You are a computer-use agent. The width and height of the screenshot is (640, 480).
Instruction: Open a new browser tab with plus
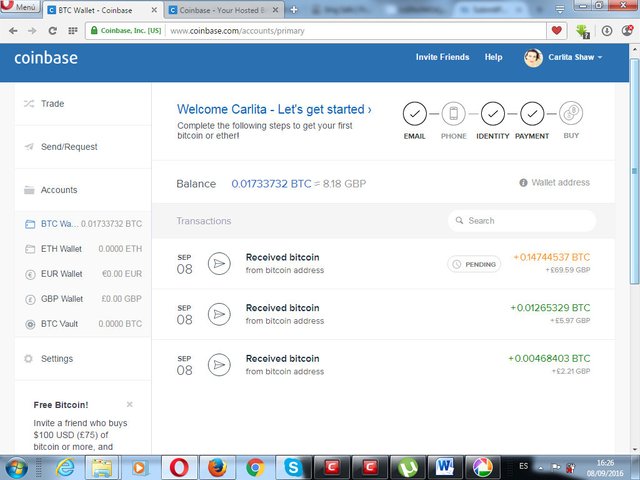[x=294, y=10]
